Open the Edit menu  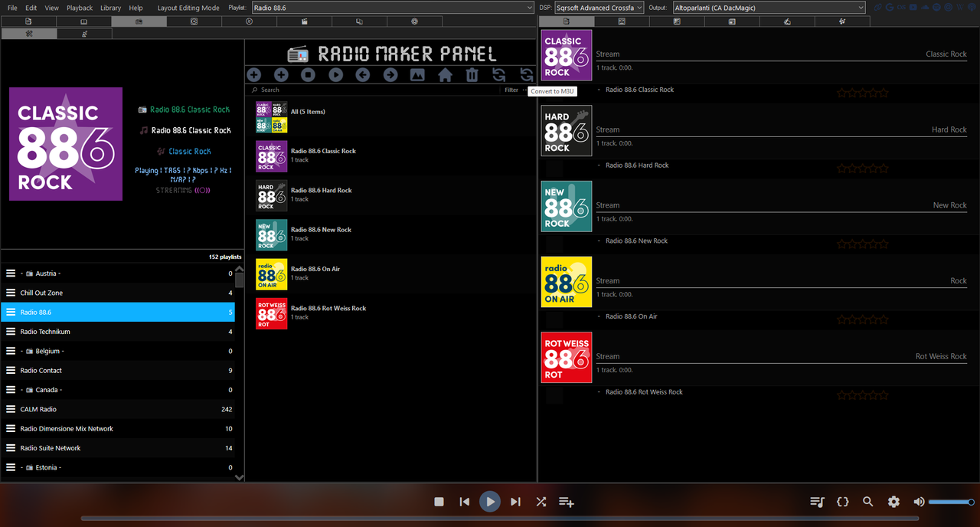[x=31, y=8]
